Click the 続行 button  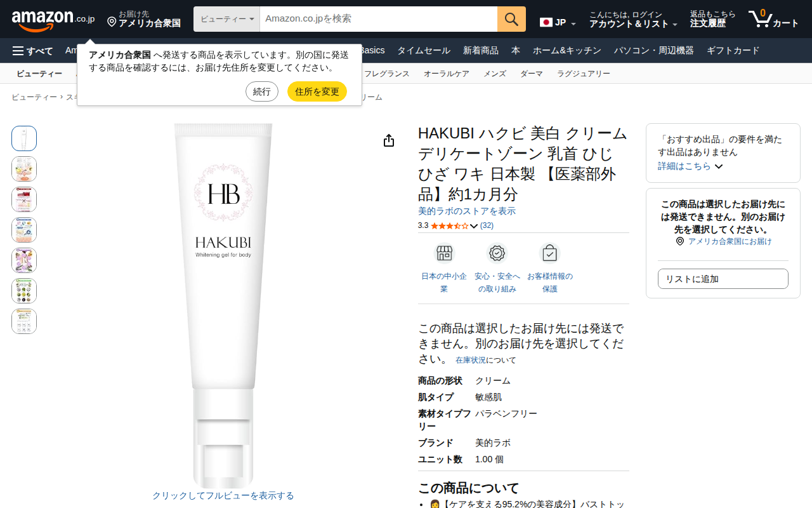coord(262,91)
